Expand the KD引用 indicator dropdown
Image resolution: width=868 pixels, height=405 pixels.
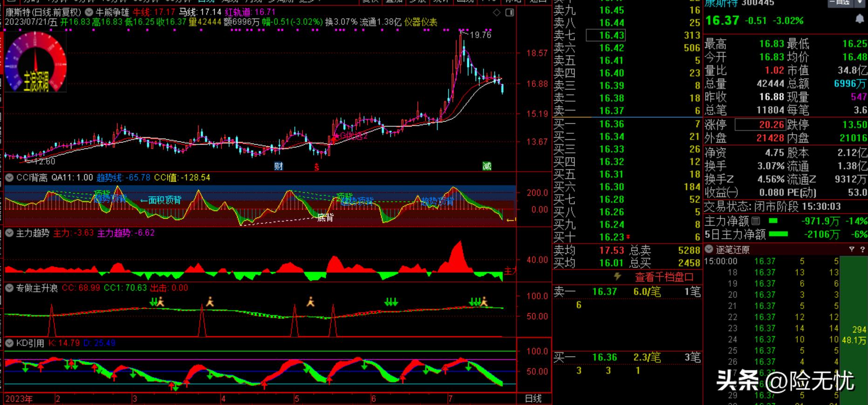click(9, 343)
